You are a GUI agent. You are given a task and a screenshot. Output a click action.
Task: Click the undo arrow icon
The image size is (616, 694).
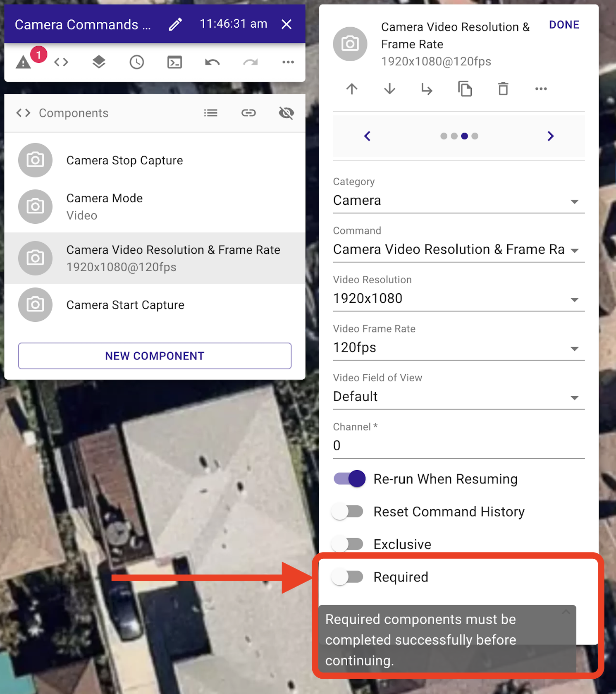click(x=212, y=62)
